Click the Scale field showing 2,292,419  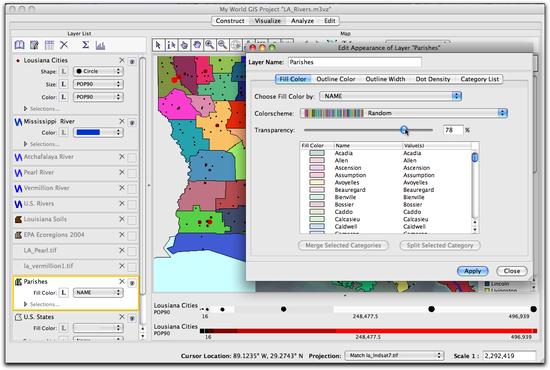509,356
